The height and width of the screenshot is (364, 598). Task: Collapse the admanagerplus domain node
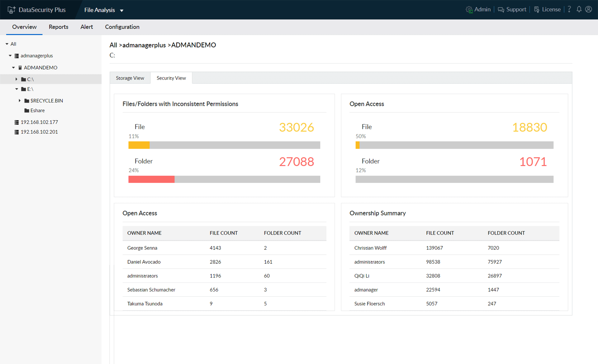(10, 56)
